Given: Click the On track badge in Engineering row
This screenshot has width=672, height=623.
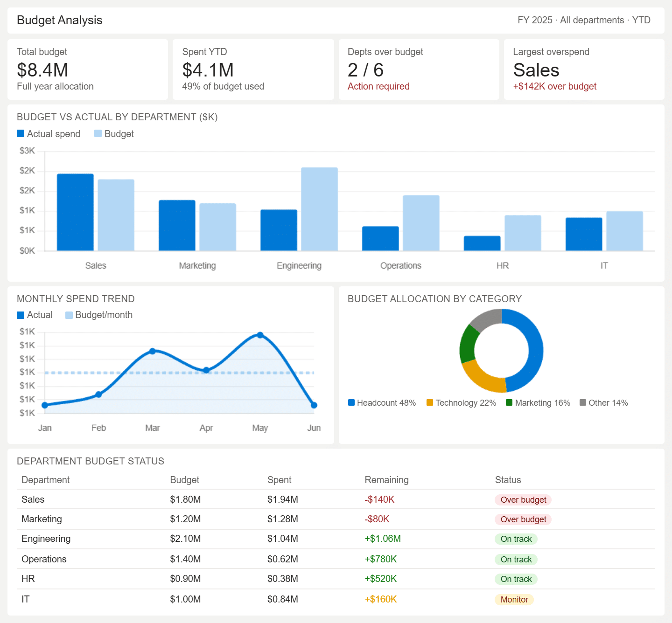Looking at the screenshot, I should coord(516,539).
